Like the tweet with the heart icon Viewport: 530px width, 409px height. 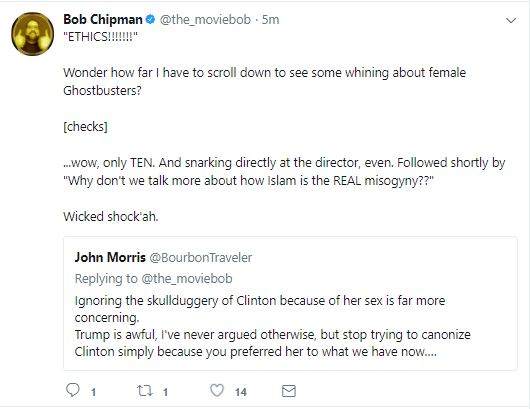pos(217,390)
